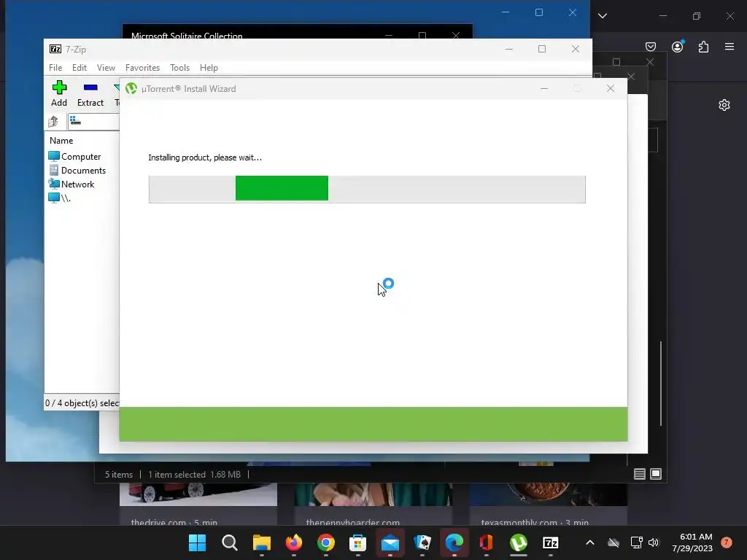
Task: Open the notification badge showing 7
Action: [x=727, y=542]
